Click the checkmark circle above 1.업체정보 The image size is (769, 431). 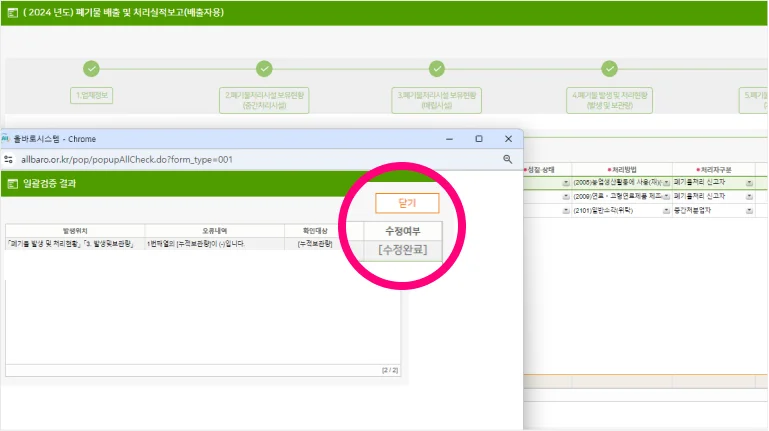(x=92, y=69)
